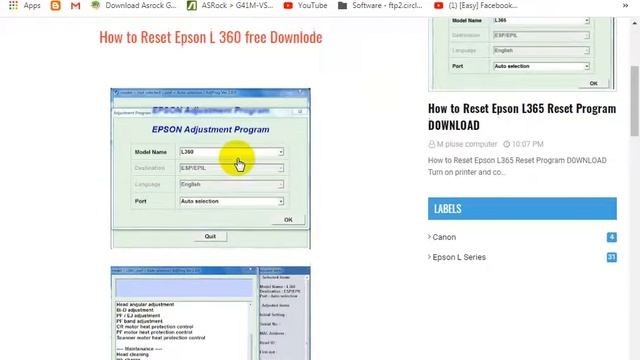Open the Download Asrock G... bookmark
Viewport: 640px width, 360px height.
(133, 5)
